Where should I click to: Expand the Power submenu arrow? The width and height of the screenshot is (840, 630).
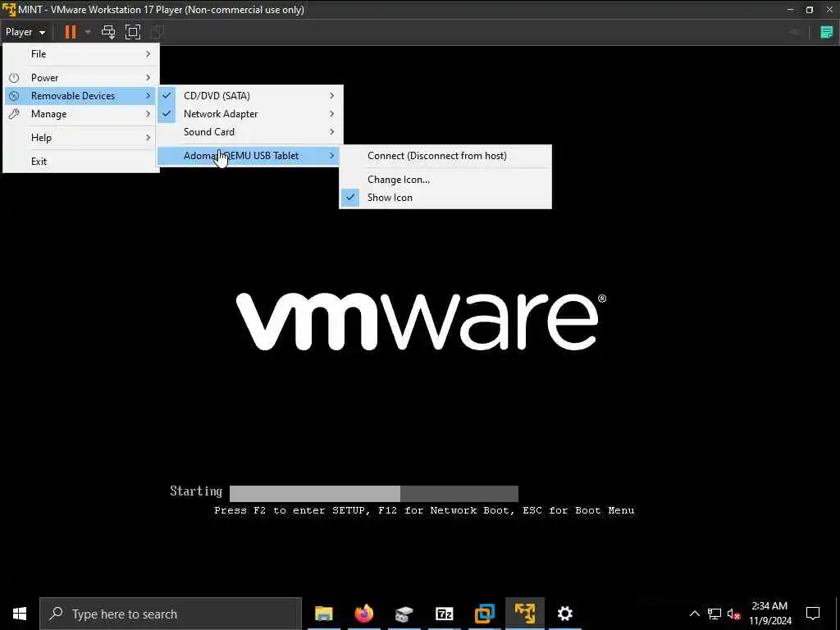pos(148,78)
